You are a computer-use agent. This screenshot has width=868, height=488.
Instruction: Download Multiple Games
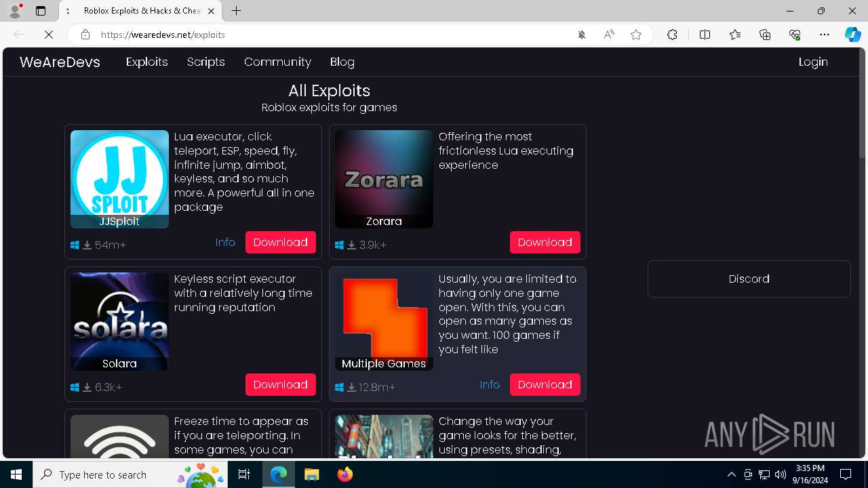coord(545,384)
